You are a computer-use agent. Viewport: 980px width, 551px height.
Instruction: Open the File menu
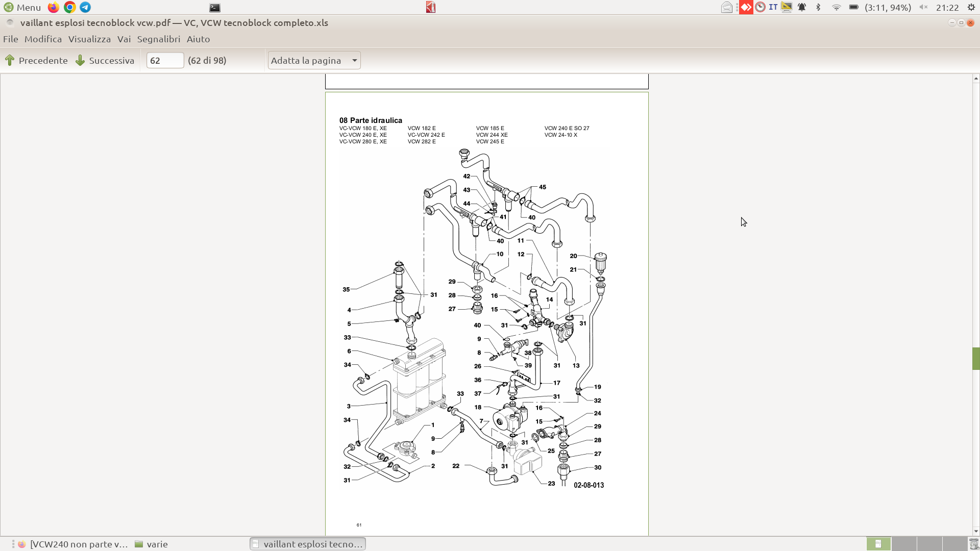pyautogui.click(x=10, y=39)
